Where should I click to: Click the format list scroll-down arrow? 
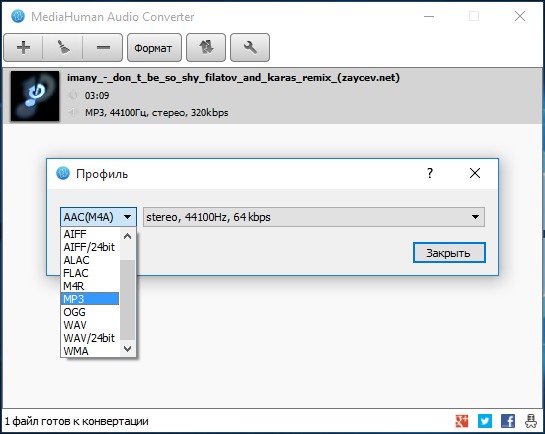(128, 349)
